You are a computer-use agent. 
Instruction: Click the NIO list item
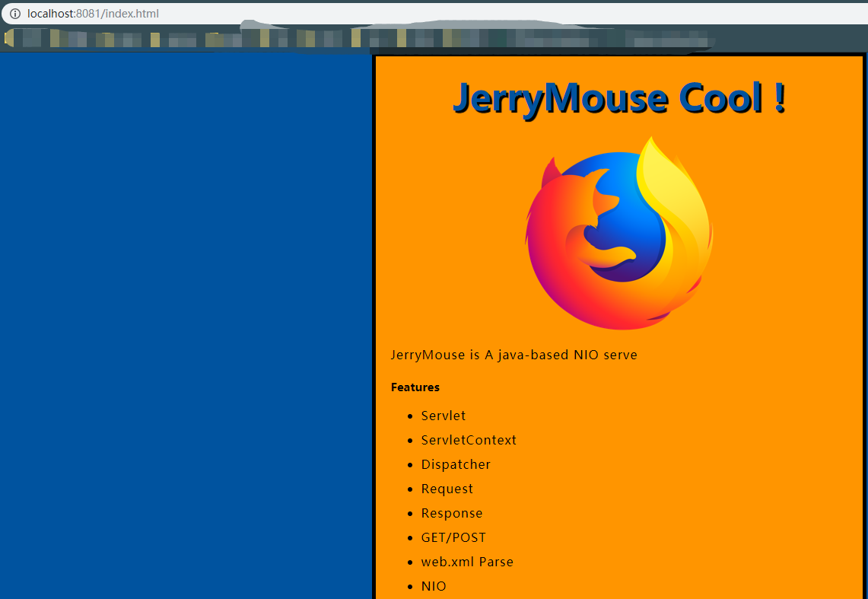[434, 586]
